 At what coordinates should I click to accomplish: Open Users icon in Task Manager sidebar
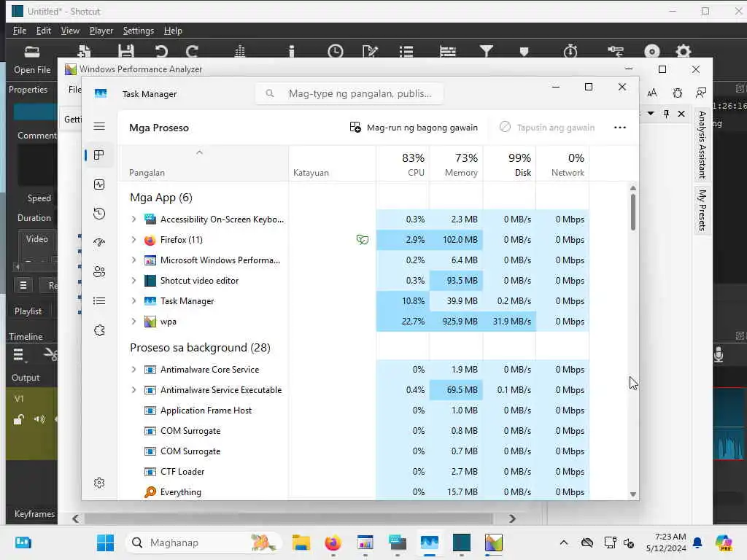click(99, 272)
